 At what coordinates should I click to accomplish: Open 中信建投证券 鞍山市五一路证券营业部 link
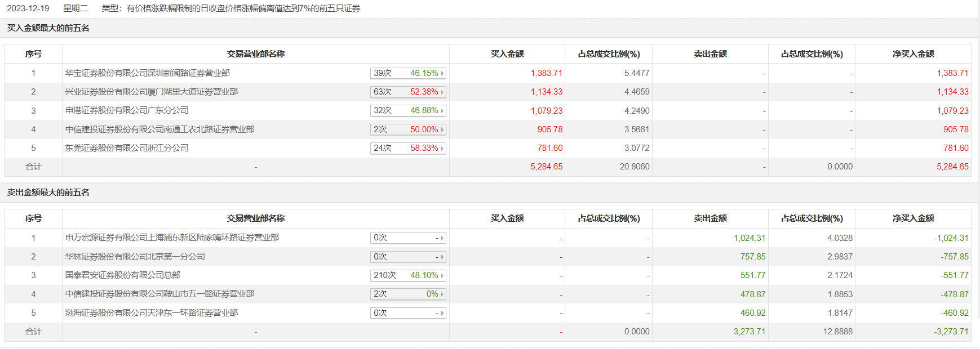click(159, 294)
